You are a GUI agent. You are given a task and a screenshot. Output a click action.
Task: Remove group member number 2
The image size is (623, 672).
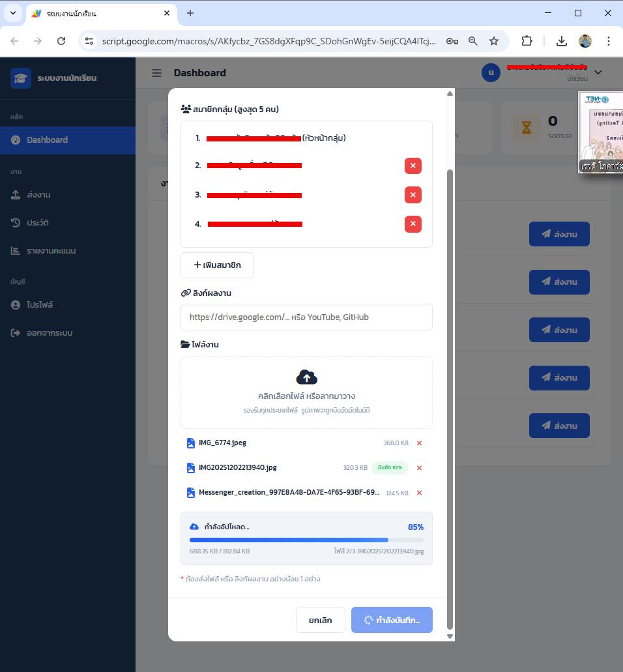click(413, 166)
